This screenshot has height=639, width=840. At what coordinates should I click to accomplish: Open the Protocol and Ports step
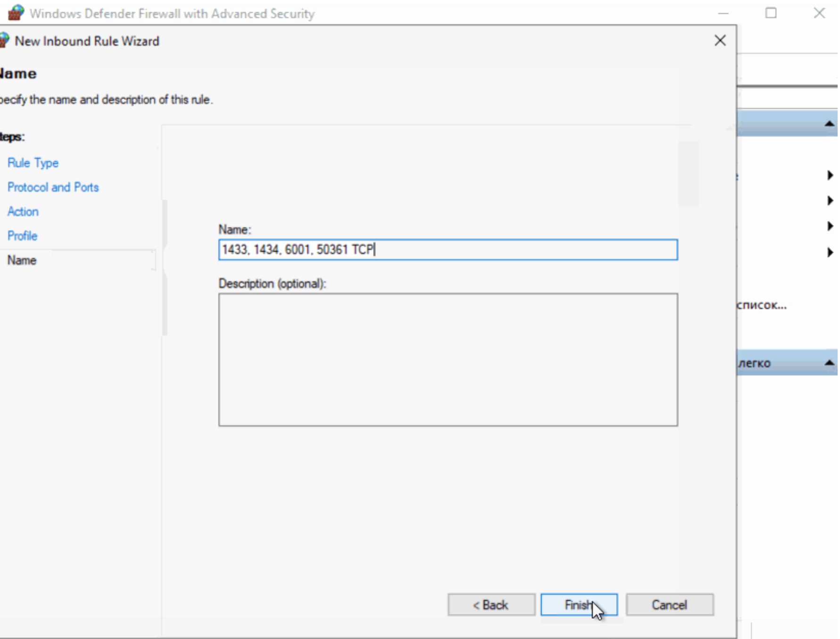53,187
